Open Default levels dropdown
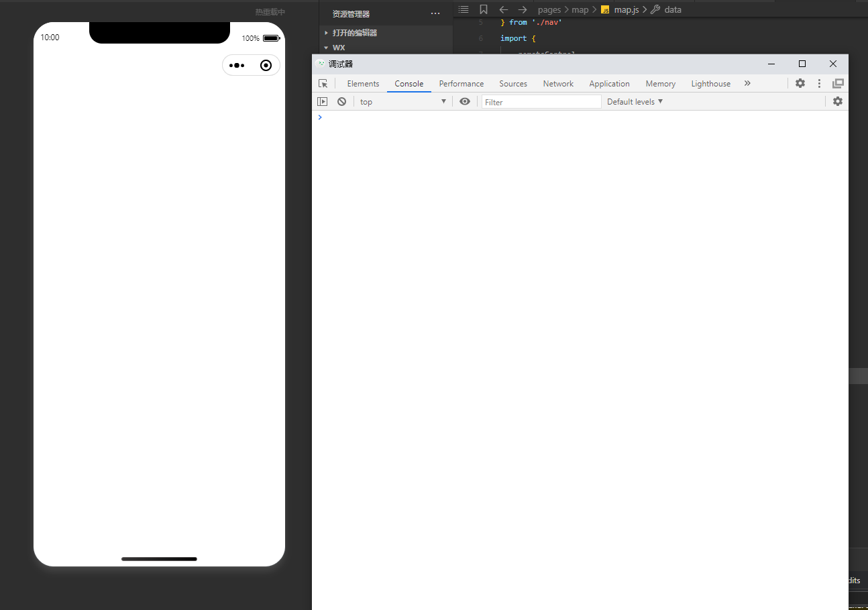This screenshot has height=610, width=868. pos(635,102)
